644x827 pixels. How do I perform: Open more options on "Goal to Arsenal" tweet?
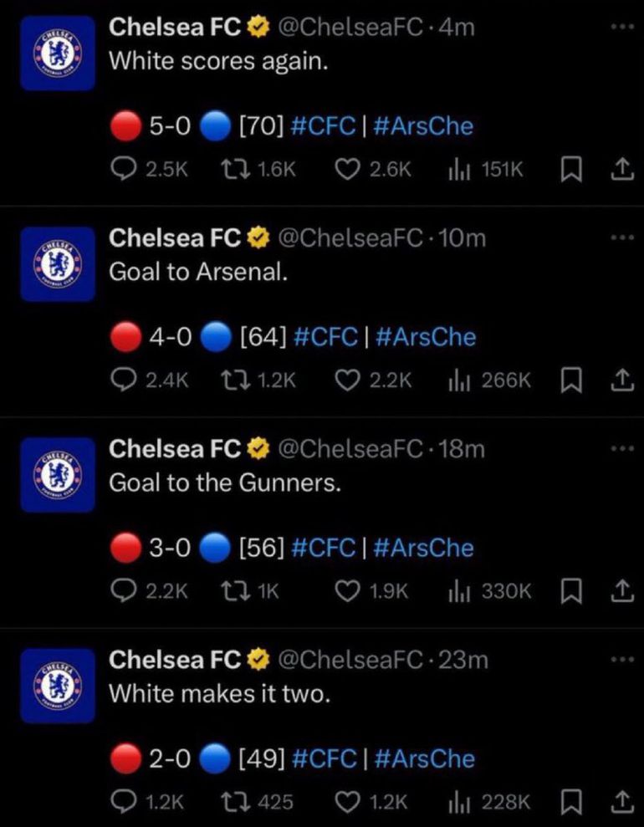617,237
